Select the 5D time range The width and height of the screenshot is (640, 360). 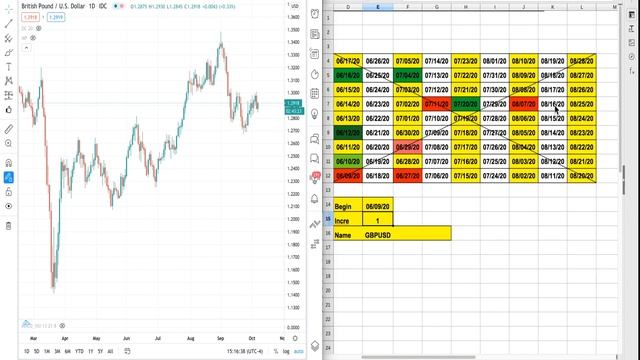tap(36, 351)
